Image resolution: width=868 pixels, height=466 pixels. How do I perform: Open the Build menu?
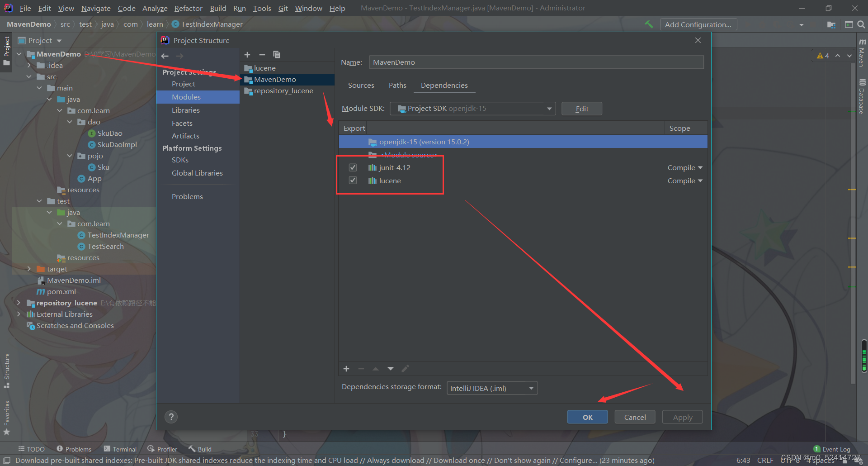click(x=217, y=8)
